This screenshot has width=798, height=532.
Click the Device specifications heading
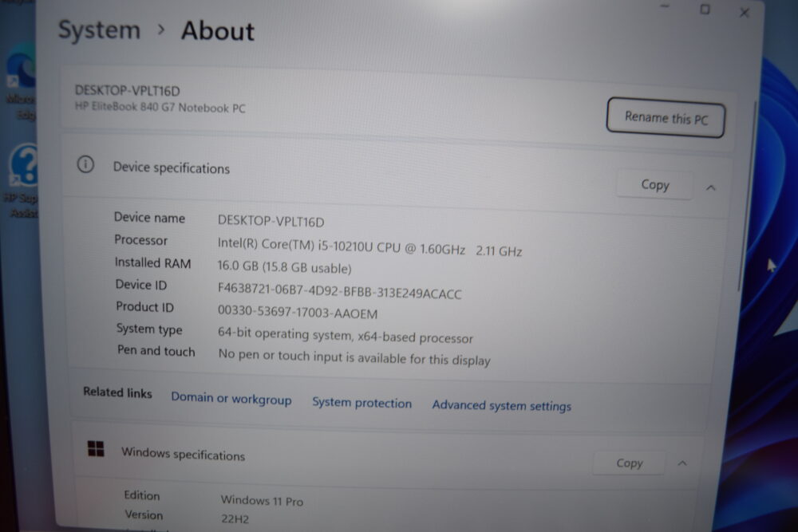(171, 167)
